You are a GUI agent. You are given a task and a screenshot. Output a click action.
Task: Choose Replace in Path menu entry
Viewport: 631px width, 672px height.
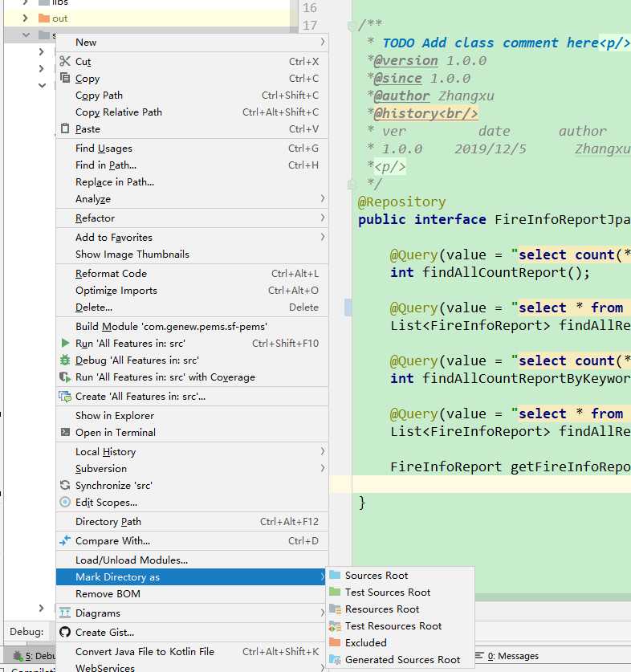click(192, 181)
